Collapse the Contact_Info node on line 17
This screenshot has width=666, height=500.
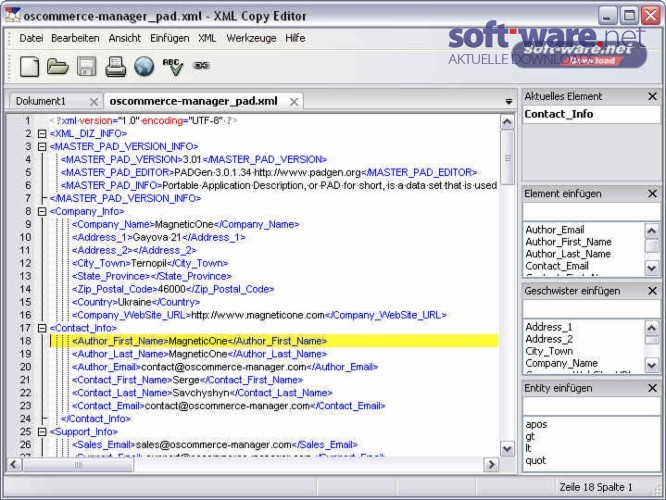[42, 328]
